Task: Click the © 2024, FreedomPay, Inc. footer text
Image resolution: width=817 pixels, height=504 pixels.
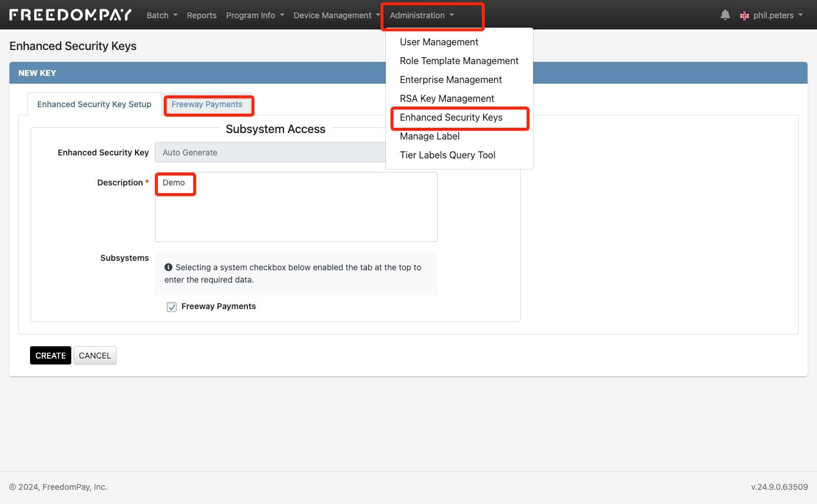Action: (58, 487)
